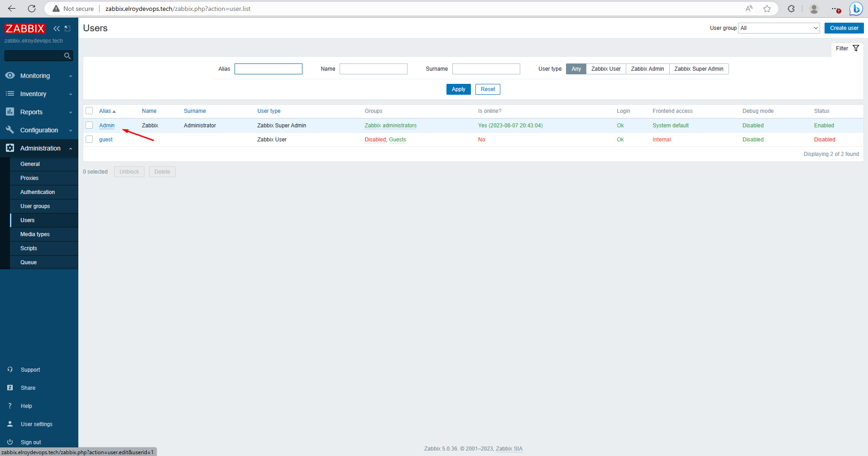This screenshot has width=868, height=456.
Task: Open browser profile avatar icon
Action: coord(814,9)
